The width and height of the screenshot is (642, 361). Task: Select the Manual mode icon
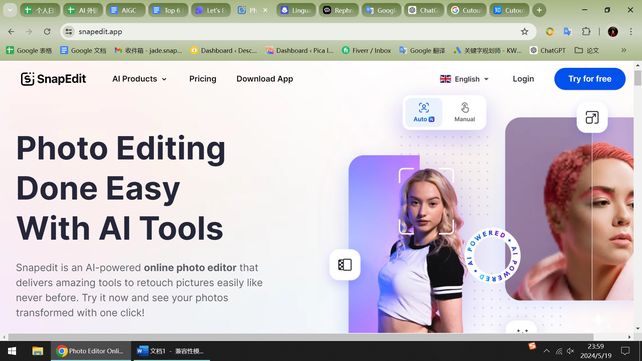pos(464,112)
